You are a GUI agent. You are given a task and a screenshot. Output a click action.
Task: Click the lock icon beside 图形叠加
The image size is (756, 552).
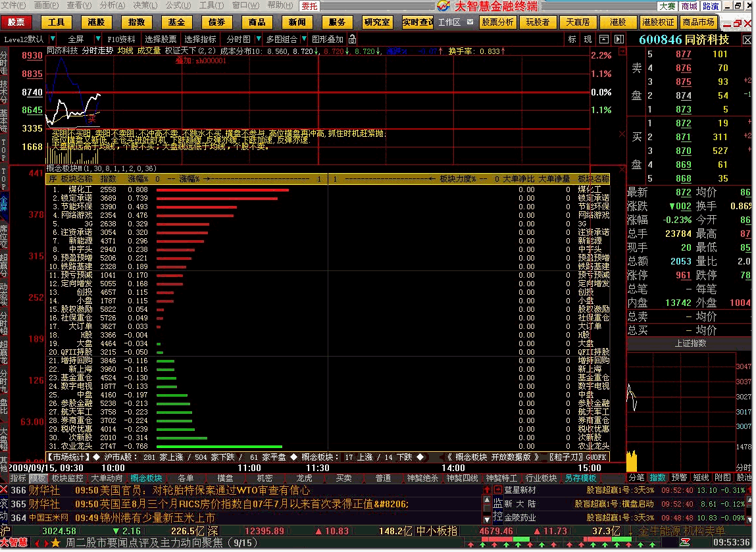353,39
